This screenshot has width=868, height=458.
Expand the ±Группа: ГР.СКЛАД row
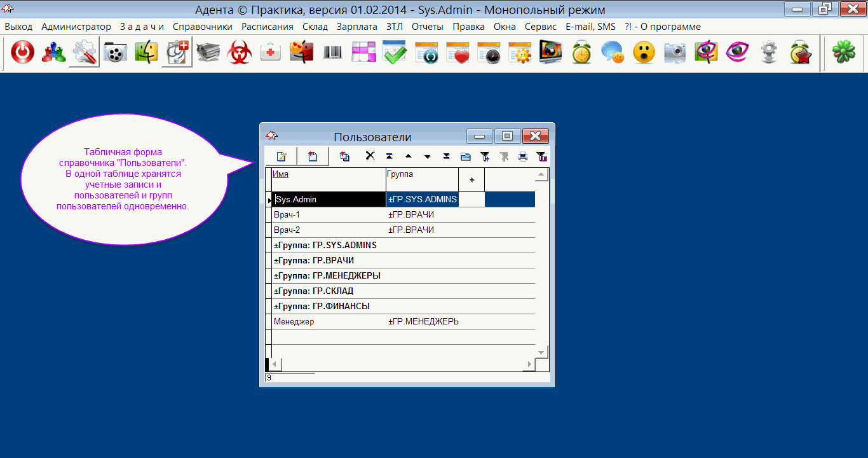(313, 291)
